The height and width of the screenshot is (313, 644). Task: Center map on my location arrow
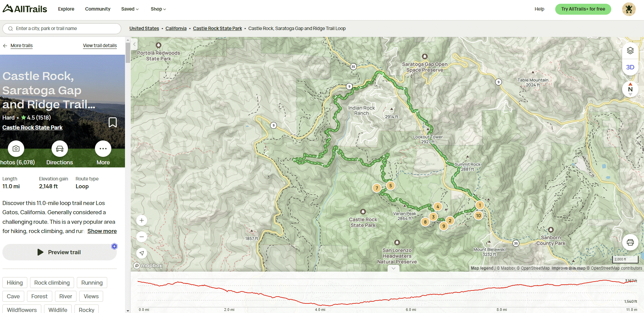pyautogui.click(x=142, y=253)
